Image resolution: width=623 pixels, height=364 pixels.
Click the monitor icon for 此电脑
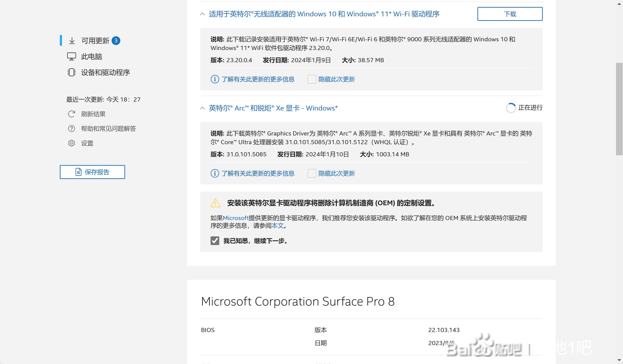pyautogui.click(x=71, y=57)
